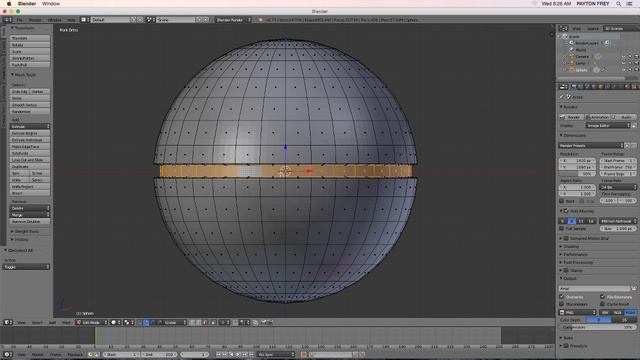Switch to face select mode
This screenshot has height=360, width=640.
pyautogui.click(x=205, y=322)
